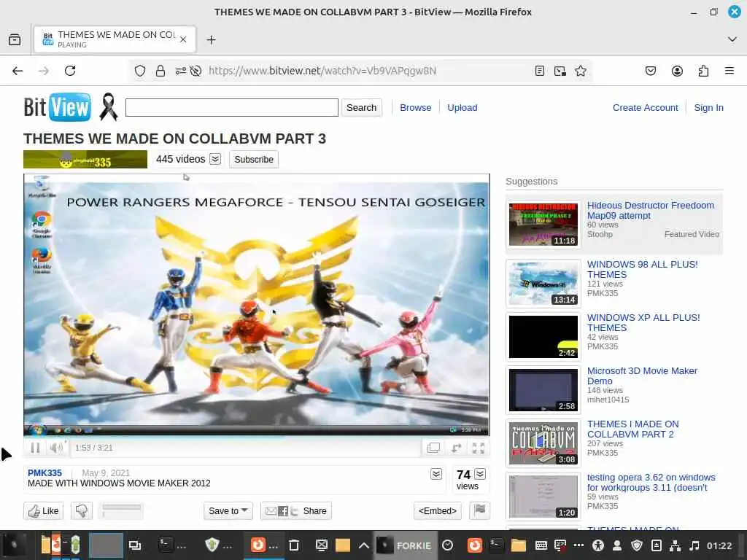Open Hideous Destructor Freedoom Map09 video
This screenshot has height=560, width=747.
tap(650, 210)
